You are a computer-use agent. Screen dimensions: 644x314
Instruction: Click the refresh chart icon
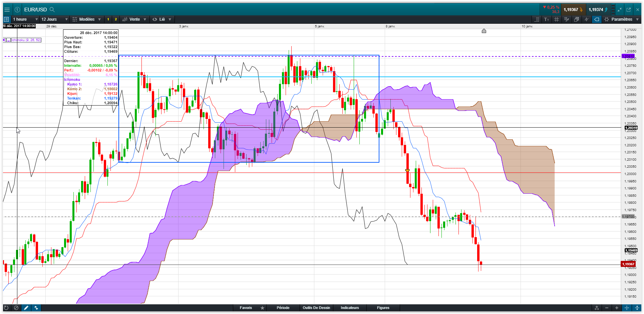click(x=6, y=308)
